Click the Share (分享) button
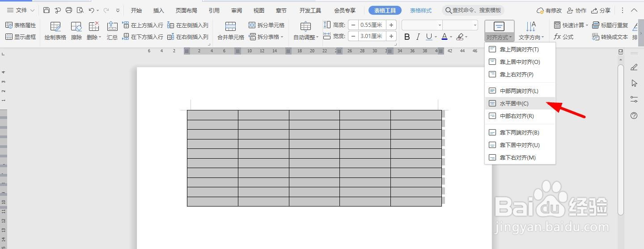Screen dimensions: 644x249 coord(601,10)
